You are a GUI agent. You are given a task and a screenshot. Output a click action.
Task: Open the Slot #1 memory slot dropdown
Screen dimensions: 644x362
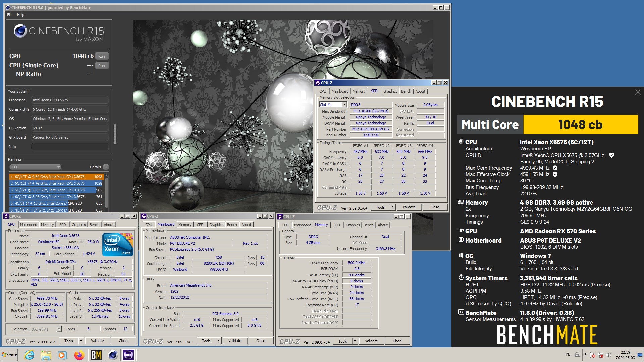pos(344,105)
